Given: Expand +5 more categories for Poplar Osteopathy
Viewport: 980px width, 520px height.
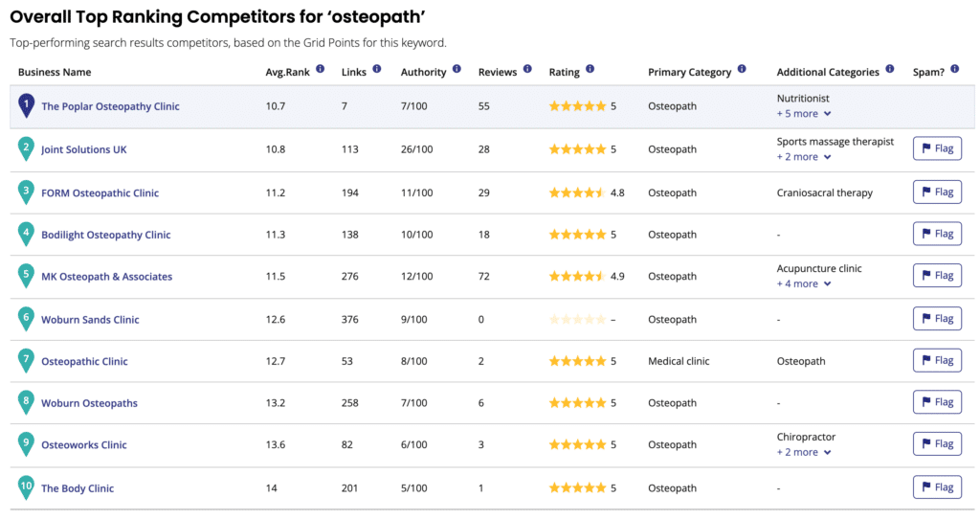Looking at the screenshot, I should 804,114.
